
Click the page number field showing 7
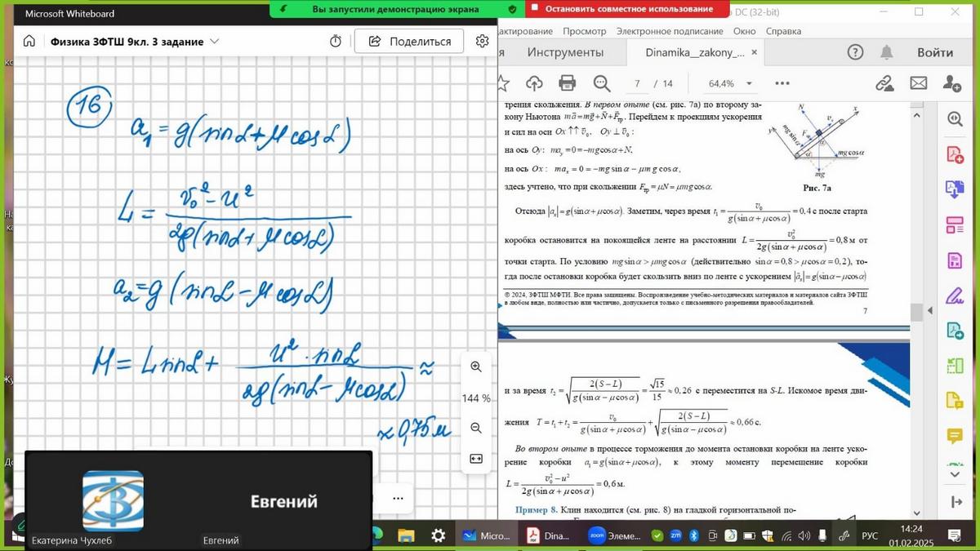(637, 83)
